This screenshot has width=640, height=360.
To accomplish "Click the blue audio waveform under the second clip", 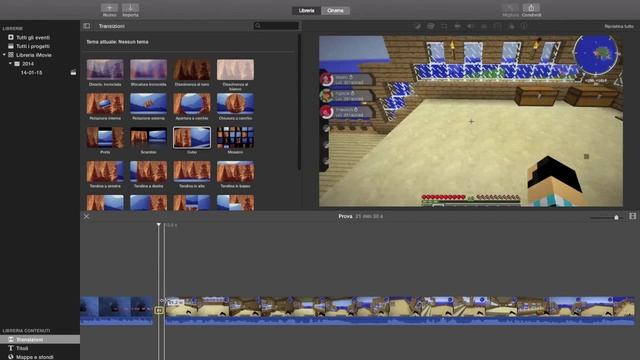I will point(400,321).
